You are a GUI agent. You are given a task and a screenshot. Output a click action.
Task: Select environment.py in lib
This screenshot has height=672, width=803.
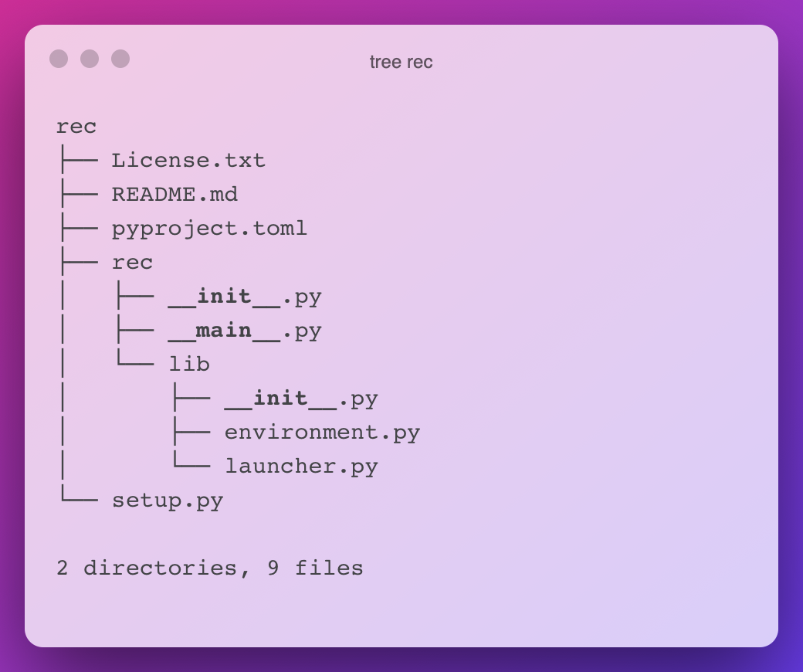[x=322, y=433]
